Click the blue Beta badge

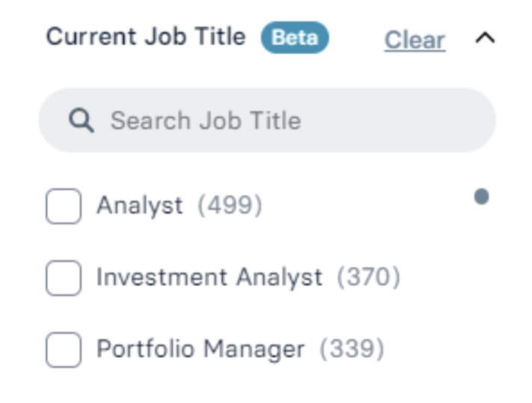coord(295,37)
